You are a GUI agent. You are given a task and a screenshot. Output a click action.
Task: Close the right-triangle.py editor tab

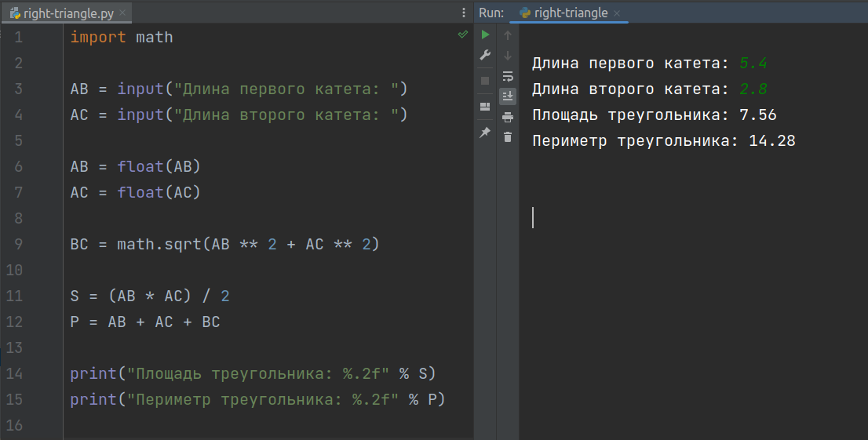point(122,13)
